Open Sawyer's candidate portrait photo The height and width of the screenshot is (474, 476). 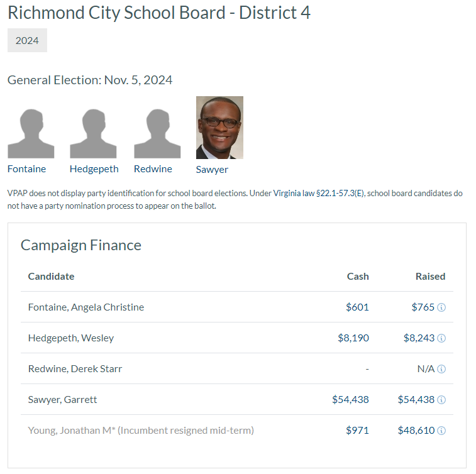click(219, 128)
